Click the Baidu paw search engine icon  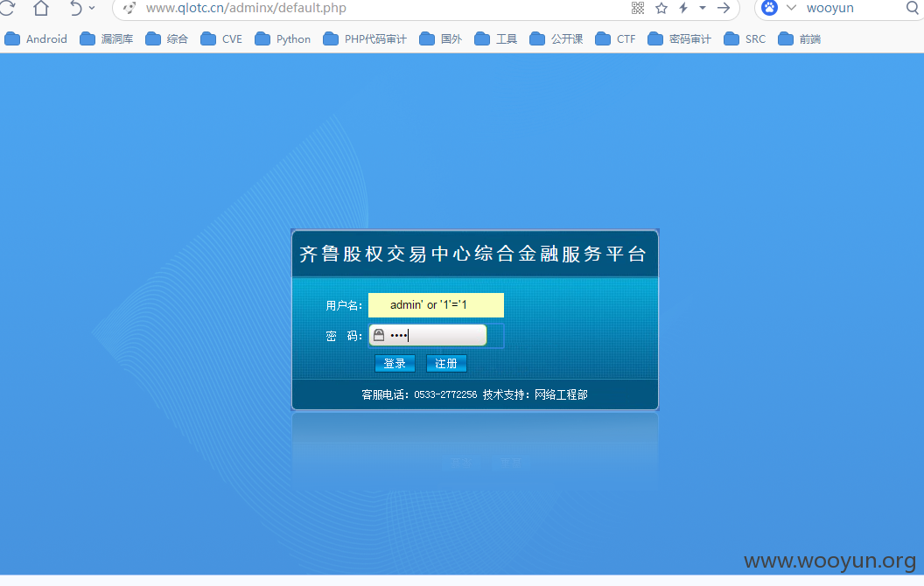(x=770, y=8)
